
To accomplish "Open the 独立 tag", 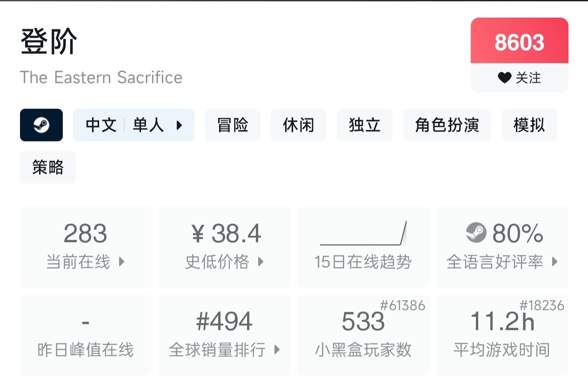I will (x=365, y=125).
